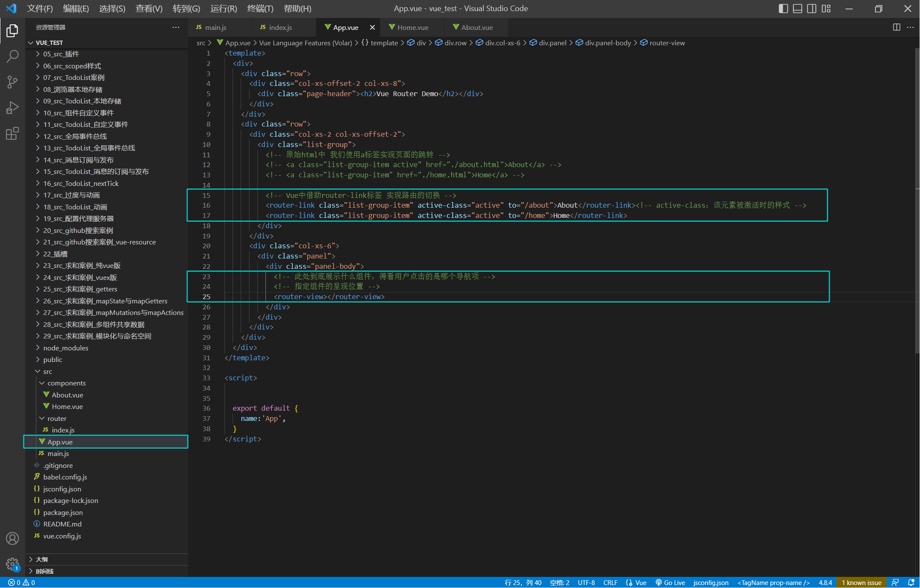Change CRLF end of line sequence

610,582
